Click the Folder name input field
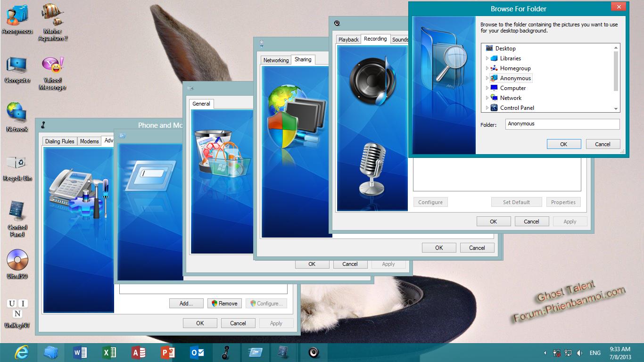Image resolution: width=644 pixels, height=362 pixels. pyautogui.click(x=562, y=124)
